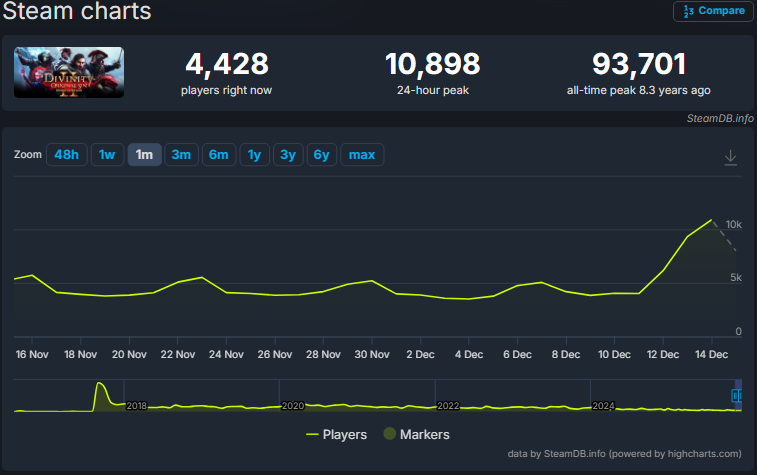
Task: Click the 2024 label in the navigator
Action: click(x=603, y=406)
